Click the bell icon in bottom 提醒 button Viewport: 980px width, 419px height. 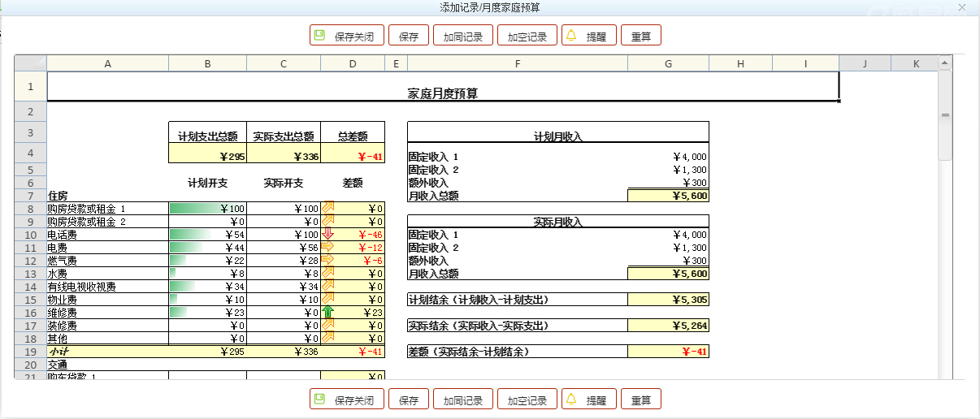(571, 400)
